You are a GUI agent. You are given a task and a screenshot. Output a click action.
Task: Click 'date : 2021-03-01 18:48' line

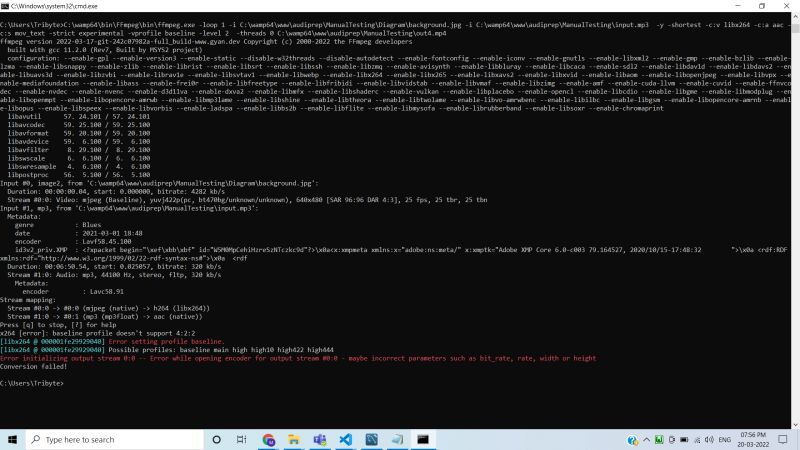coord(78,233)
